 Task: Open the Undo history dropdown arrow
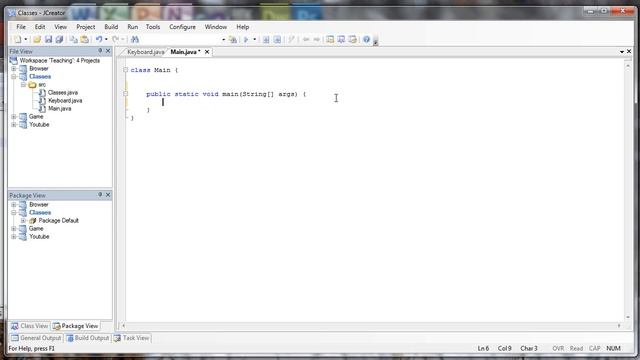(106, 39)
